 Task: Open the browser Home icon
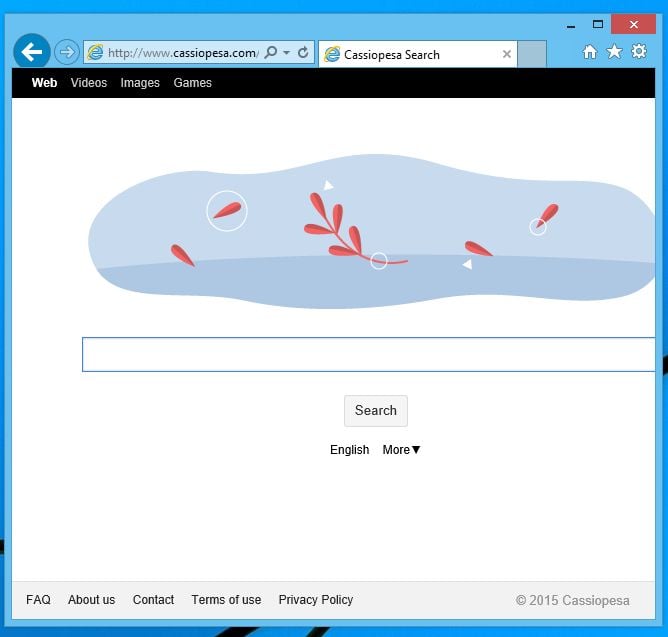tap(590, 52)
